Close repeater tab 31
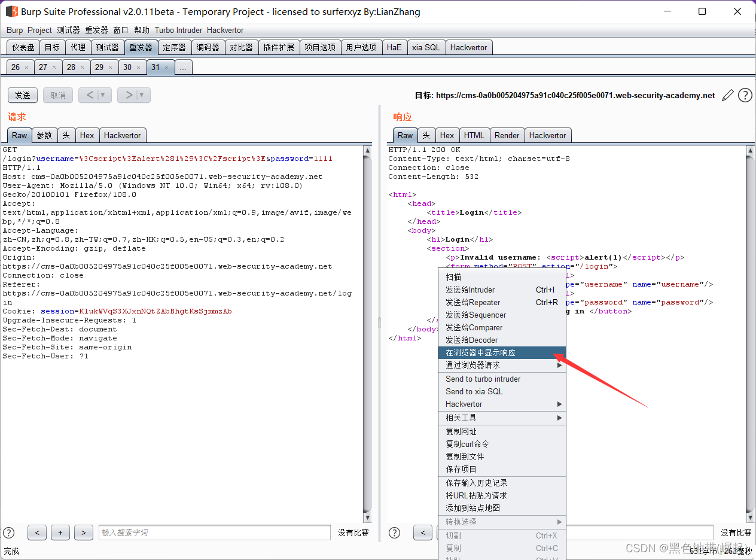 click(x=167, y=68)
